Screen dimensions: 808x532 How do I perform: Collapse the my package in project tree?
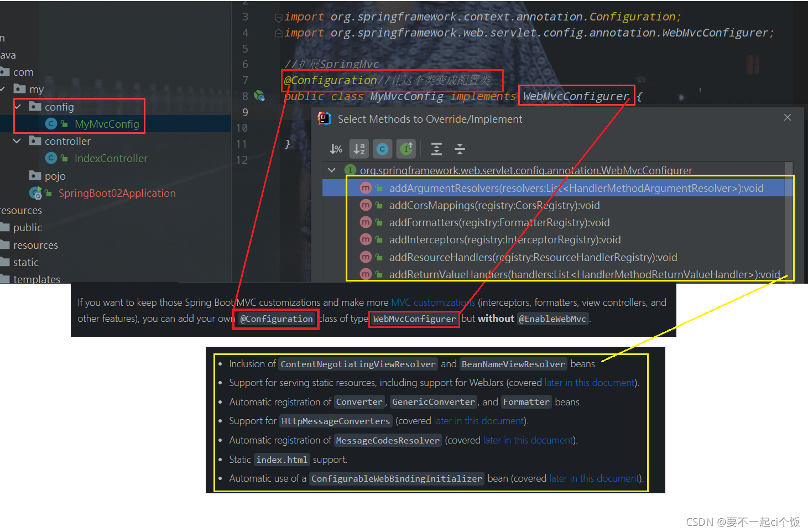click(x=3, y=89)
